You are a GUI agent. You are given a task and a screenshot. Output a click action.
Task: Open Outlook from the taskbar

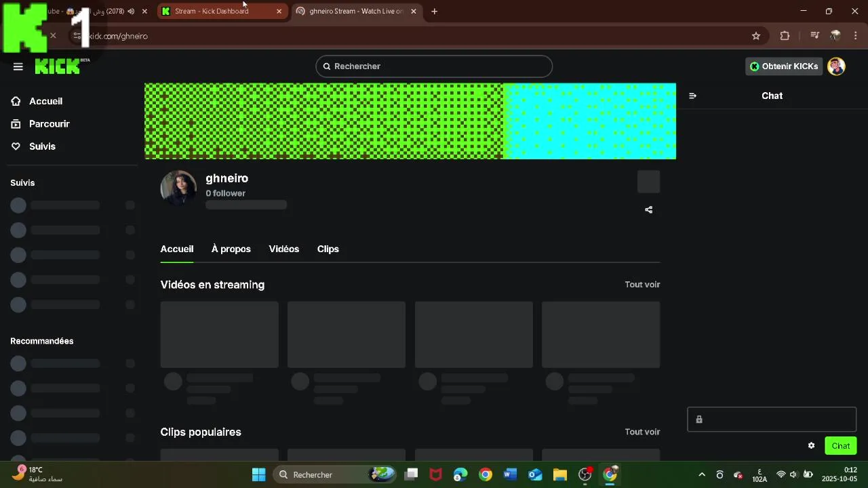click(x=535, y=474)
